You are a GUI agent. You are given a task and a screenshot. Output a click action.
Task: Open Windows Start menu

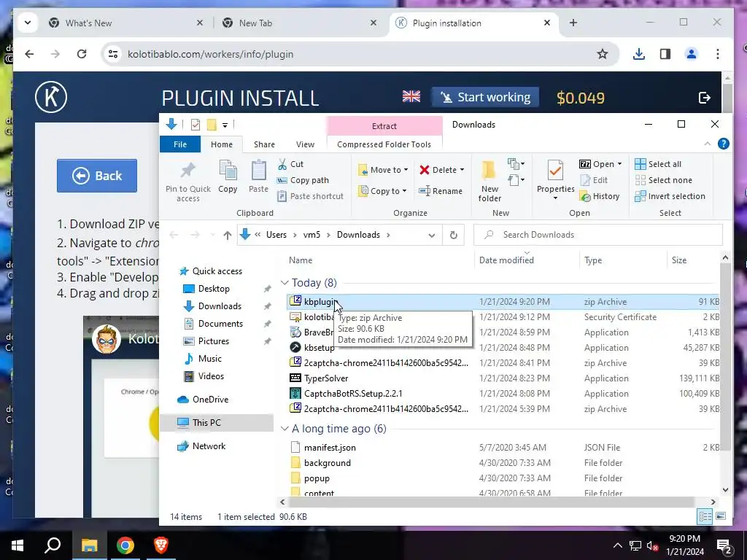point(18,545)
